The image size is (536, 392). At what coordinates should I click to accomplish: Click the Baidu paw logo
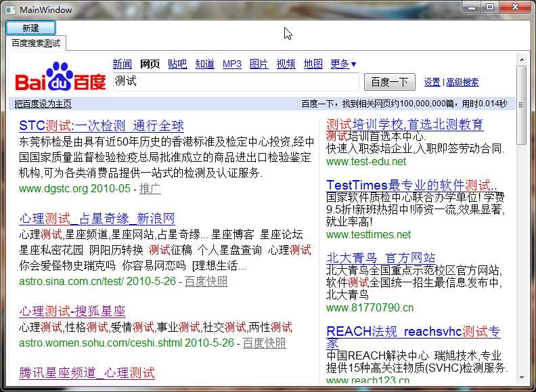(x=60, y=77)
